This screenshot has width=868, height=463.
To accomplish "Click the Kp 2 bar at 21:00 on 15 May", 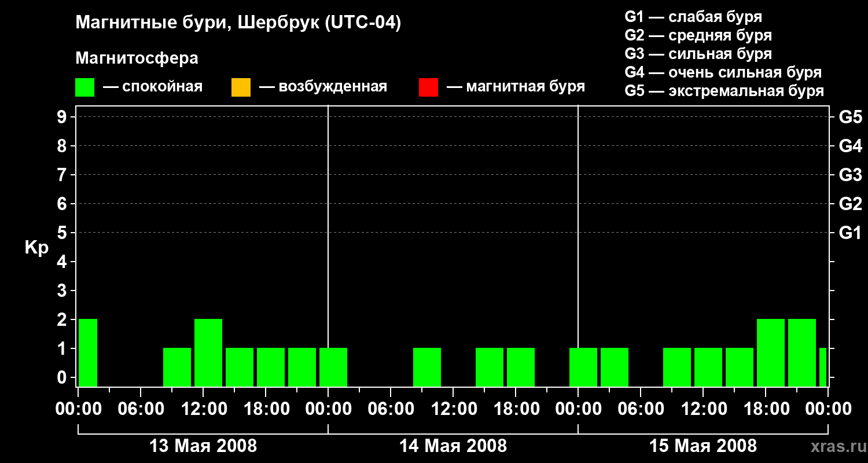I will [x=802, y=352].
